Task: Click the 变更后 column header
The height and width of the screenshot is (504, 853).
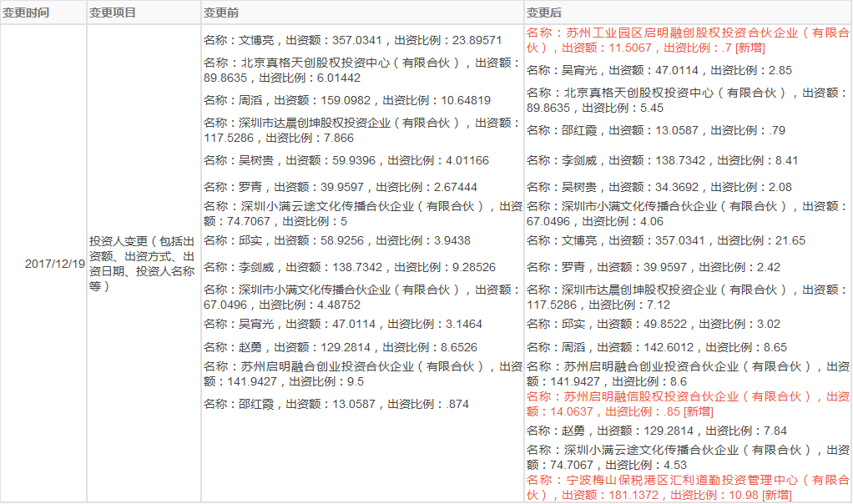Action: [543, 13]
